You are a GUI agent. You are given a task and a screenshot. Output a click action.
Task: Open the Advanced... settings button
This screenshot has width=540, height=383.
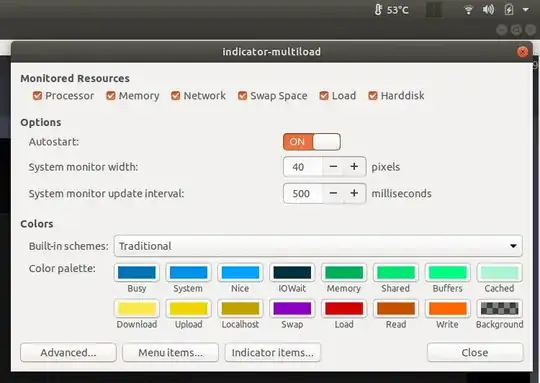coord(68,352)
